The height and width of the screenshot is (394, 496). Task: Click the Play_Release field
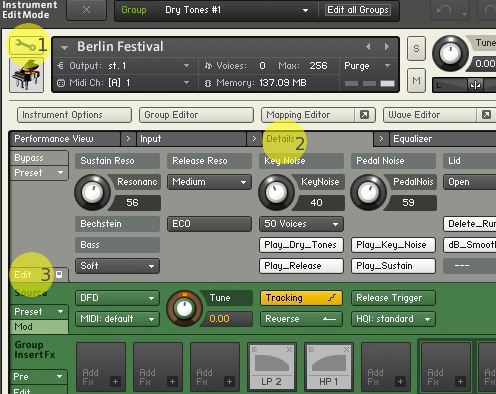click(x=301, y=266)
